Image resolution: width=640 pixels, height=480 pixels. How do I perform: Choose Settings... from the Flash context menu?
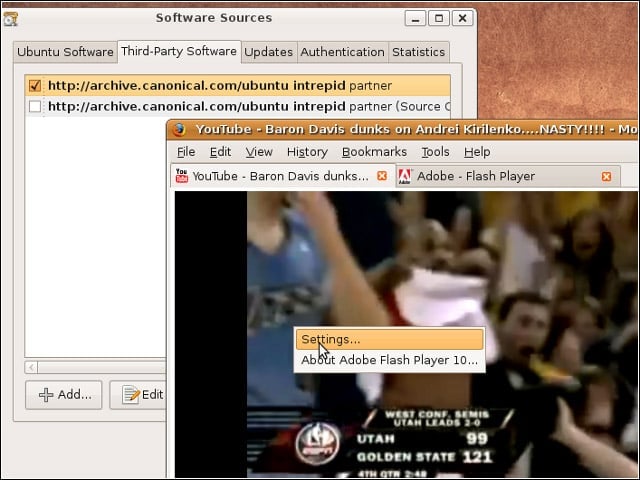389,340
